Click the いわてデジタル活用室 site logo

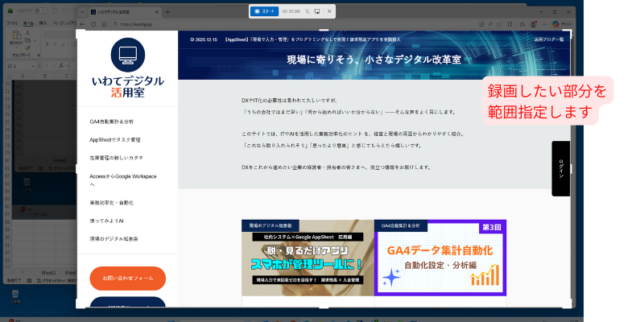[128, 68]
